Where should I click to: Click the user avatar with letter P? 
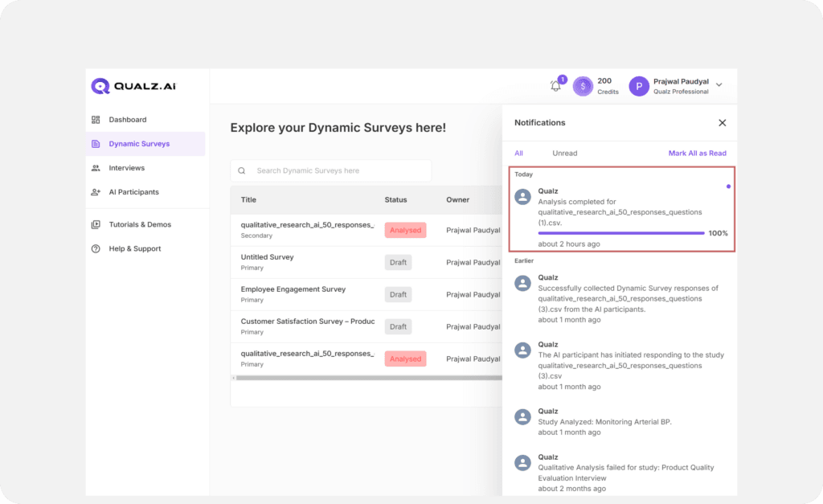[639, 86]
